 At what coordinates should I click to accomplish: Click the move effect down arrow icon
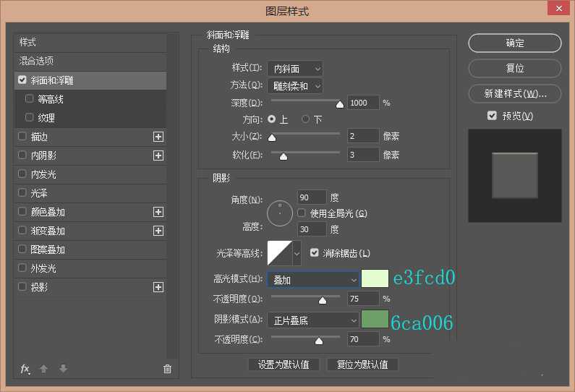(63, 369)
